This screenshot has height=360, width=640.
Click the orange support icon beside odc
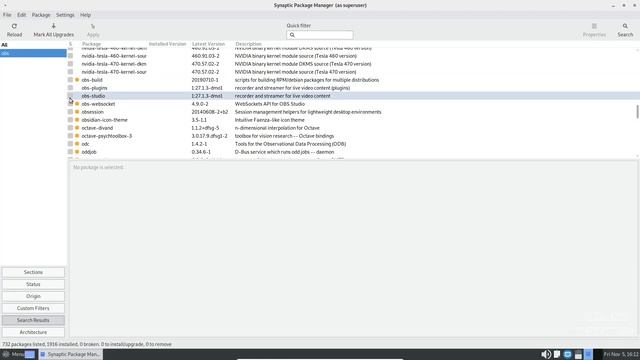pyautogui.click(x=77, y=144)
